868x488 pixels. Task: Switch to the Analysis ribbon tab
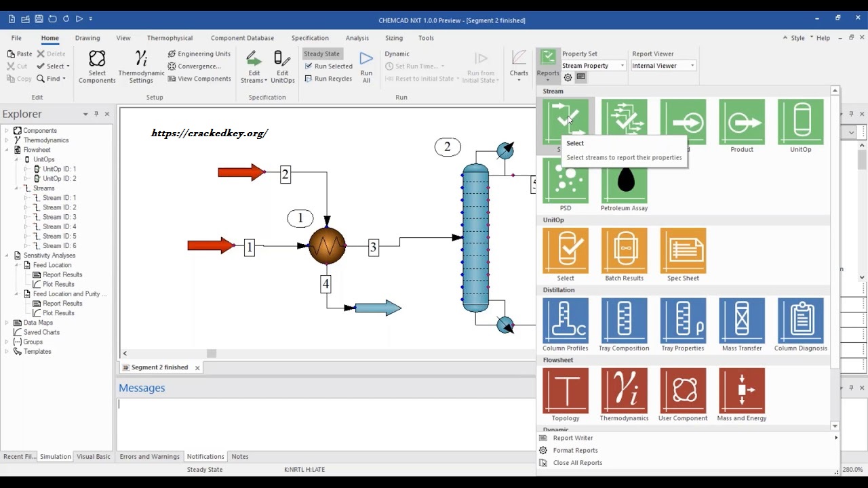[x=357, y=38]
